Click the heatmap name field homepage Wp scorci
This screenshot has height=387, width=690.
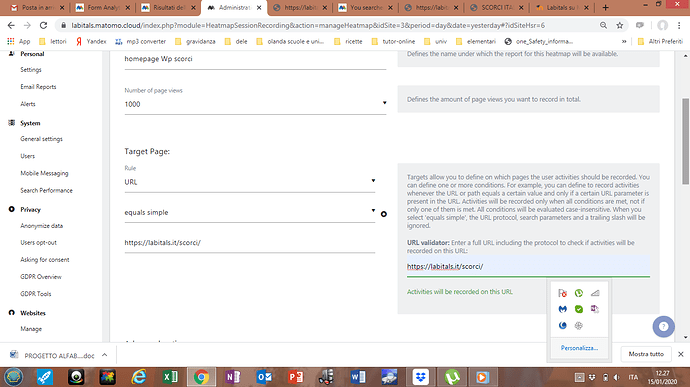[x=255, y=60]
